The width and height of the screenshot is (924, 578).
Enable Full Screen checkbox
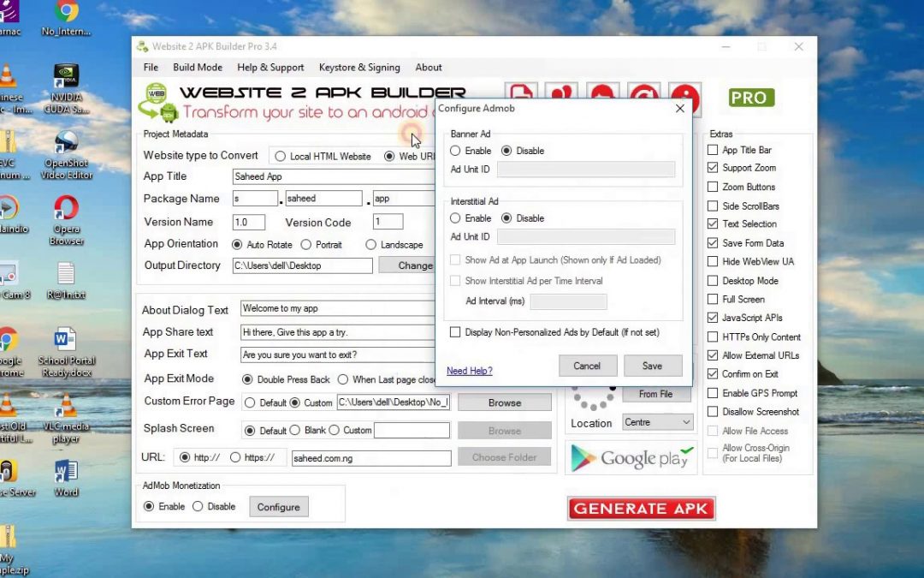(x=713, y=300)
